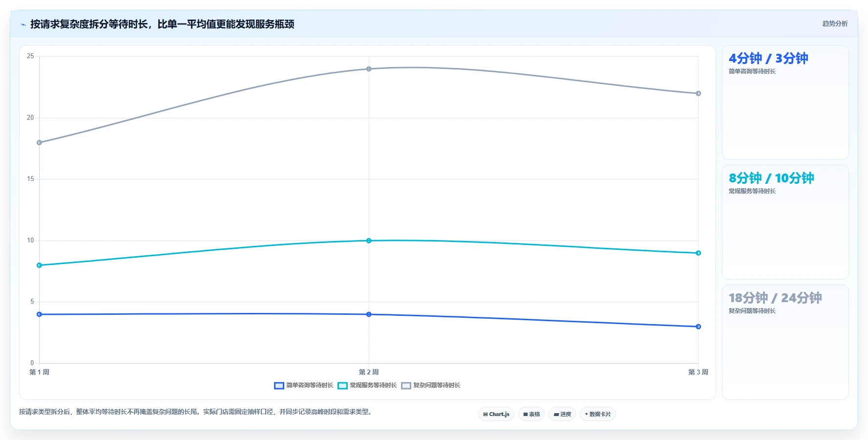Screen dimensions: 868x440
Task: Select the 进度 chip
Action: [562, 414]
